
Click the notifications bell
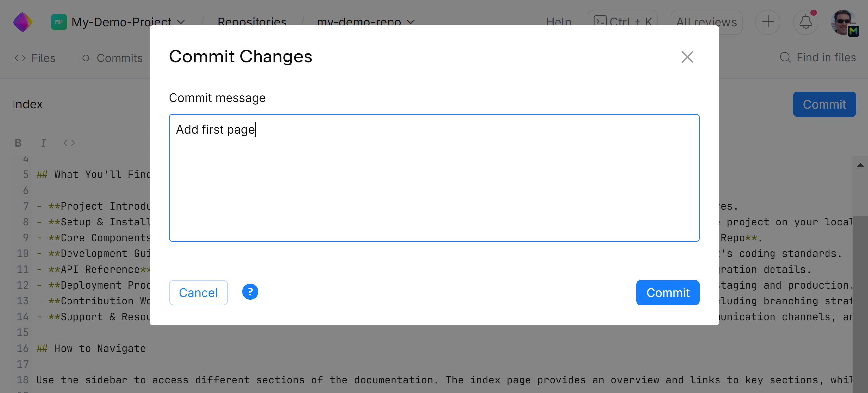806,22
